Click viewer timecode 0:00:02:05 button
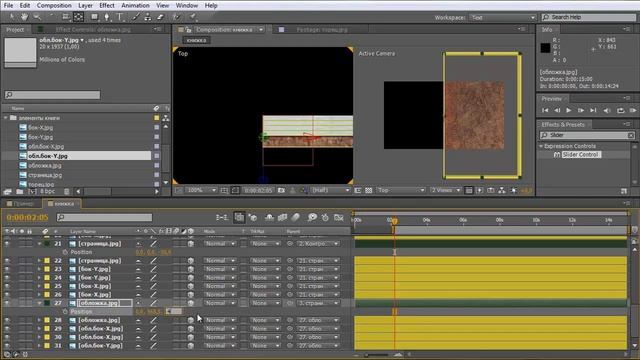Screen dimensions: 640x360 pos(258,190)
